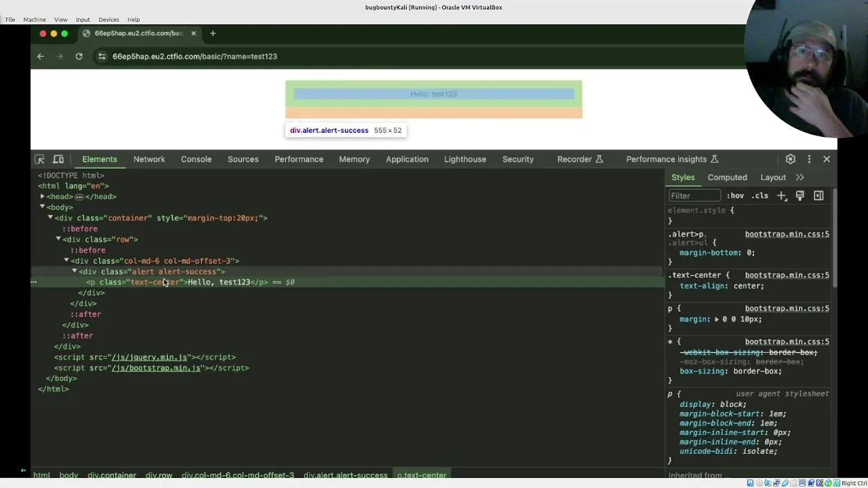Toggle the computed styles sidebar icon
868x488 pixels.
[x=818, y=196]
